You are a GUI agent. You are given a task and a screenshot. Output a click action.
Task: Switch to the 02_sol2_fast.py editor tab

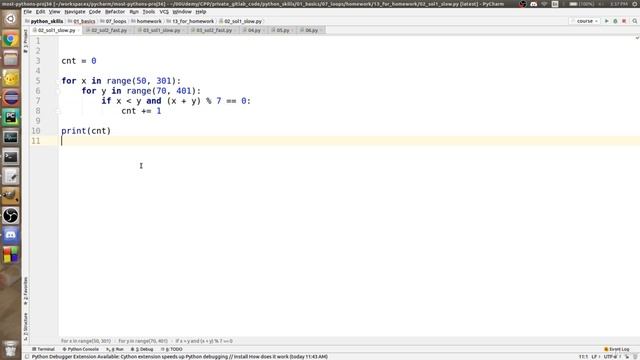109,30
